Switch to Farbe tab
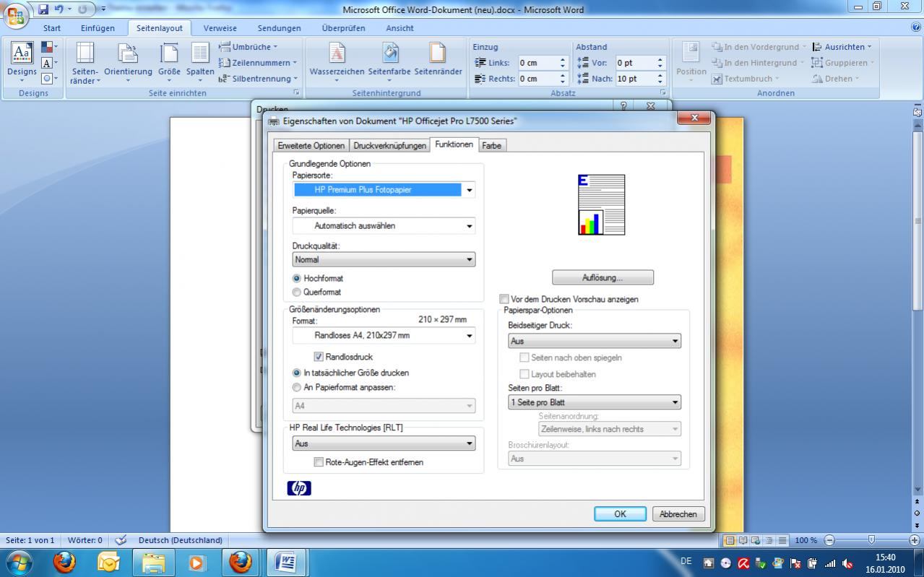This screenshot has height=577, width=924. (x=491, y=145)
